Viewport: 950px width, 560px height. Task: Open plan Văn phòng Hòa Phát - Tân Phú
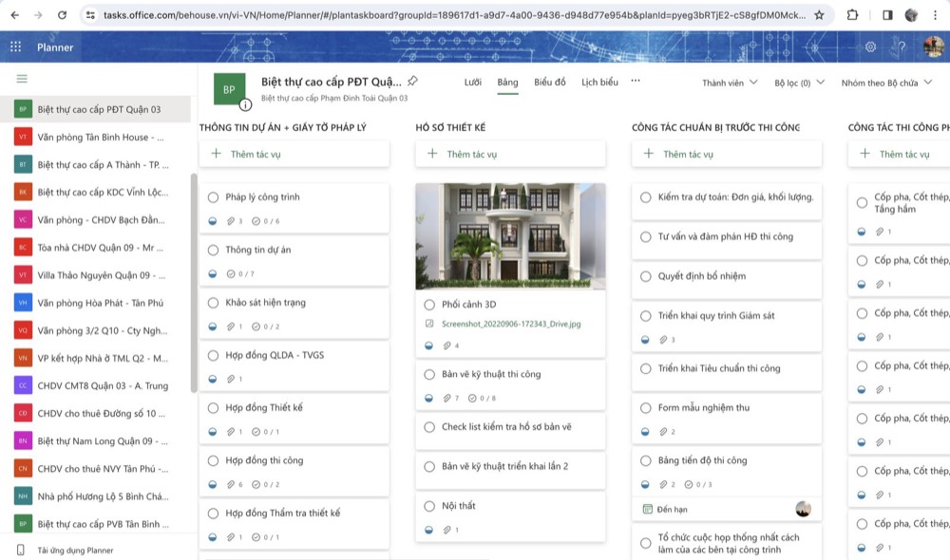point(96,303)
